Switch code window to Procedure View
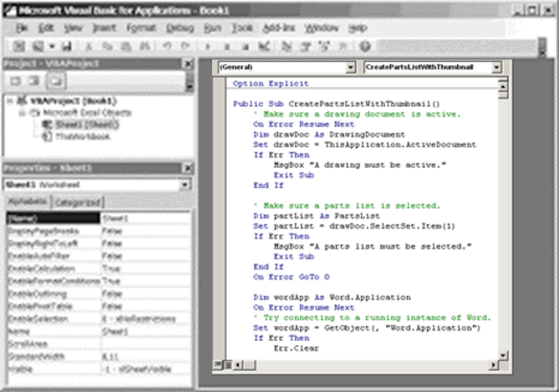 click(x=217, y=364)
